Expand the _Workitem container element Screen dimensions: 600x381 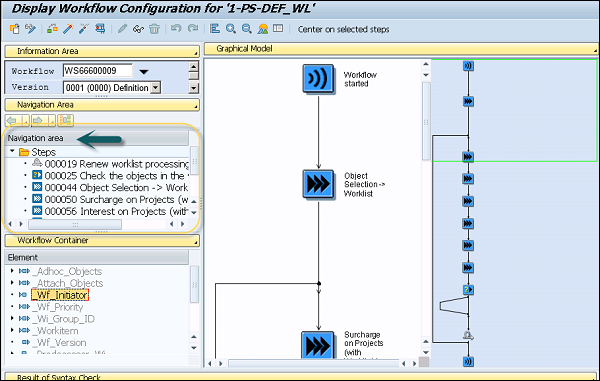click(x=12, y=330)
